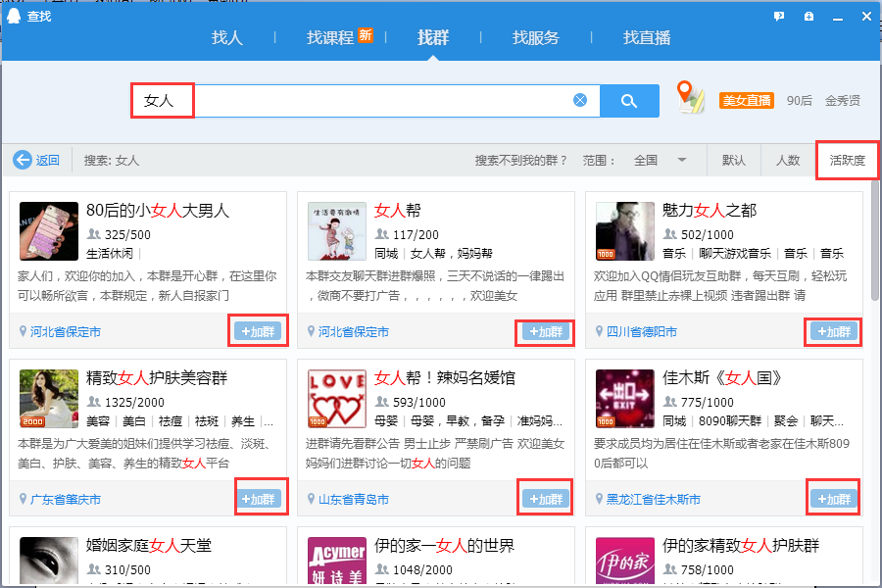This screenshot has width=882, height=588.
Task: Click 广东省肇庆市 location link
Action: pos(66,500)
